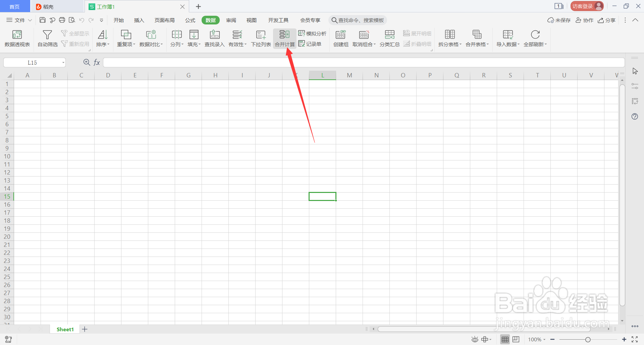This screenshot has width=644, height=345.
Task: Click 访客登录 guest login button
Action: [x=587, y=6]
